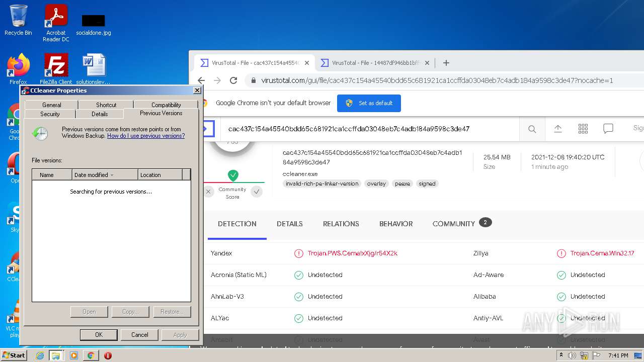Open the RELATIONS tab

pyautogui.click(x=341, y=224)
